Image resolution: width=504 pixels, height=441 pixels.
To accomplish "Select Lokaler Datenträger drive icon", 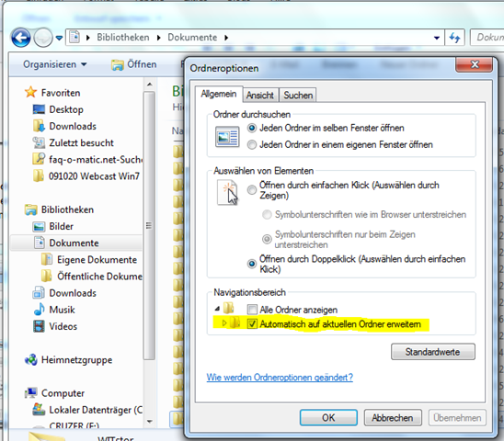I will point(39,410).
